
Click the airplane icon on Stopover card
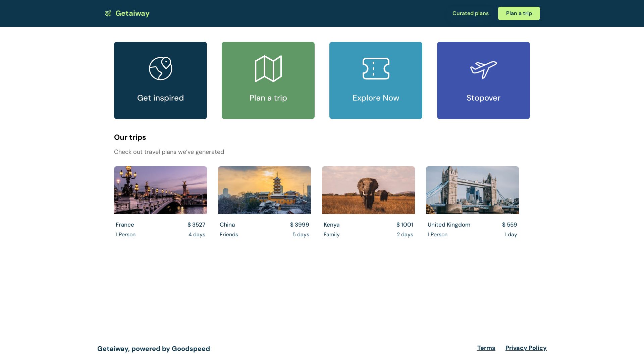click(483, 69)
